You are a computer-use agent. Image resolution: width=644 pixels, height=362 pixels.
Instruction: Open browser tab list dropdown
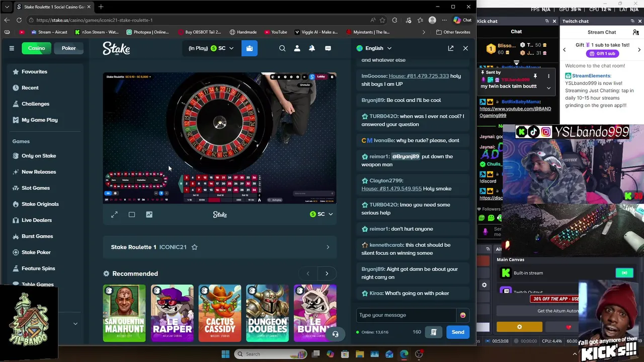pos(7,7)
